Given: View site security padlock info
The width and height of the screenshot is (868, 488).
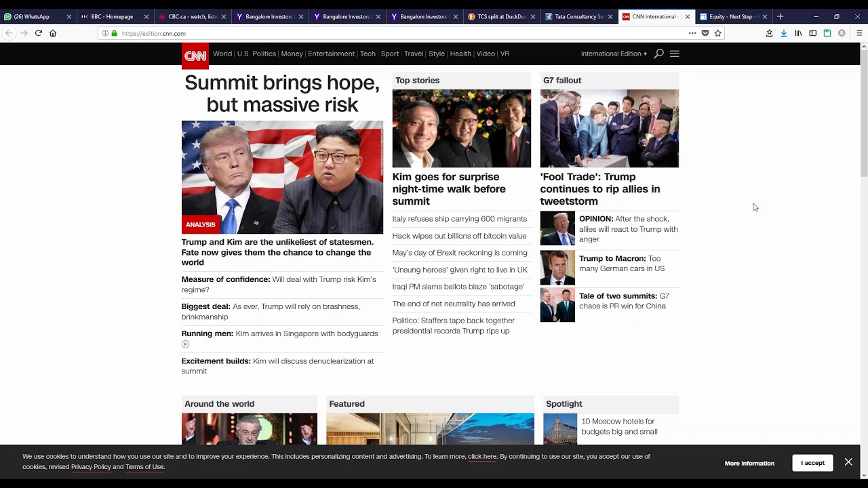Looking at the screenshot, I should point(114,33).
